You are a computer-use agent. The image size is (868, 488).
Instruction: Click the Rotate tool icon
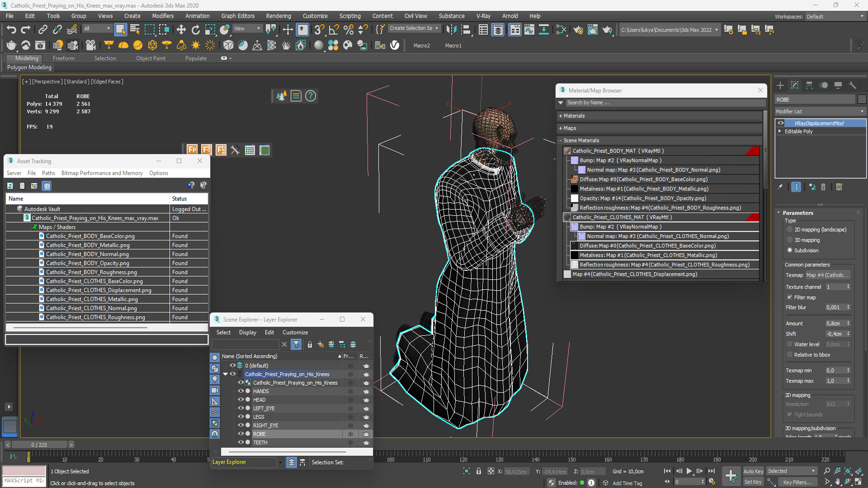pyautogui.click(x=195, y=30)
